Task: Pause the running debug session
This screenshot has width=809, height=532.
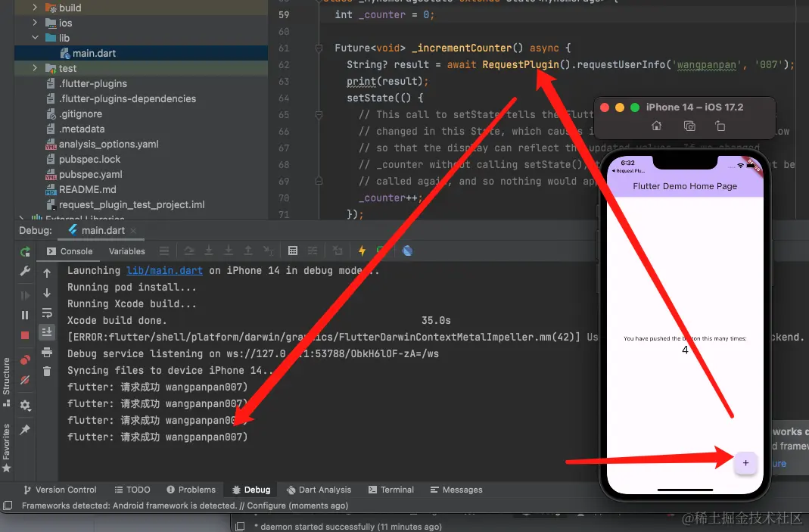Action: tap(25, 315)
